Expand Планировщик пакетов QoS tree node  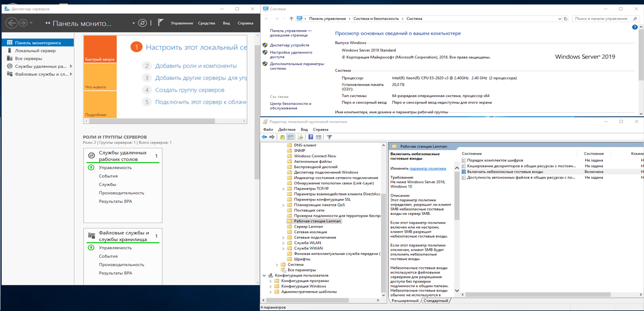click(284, 204)
